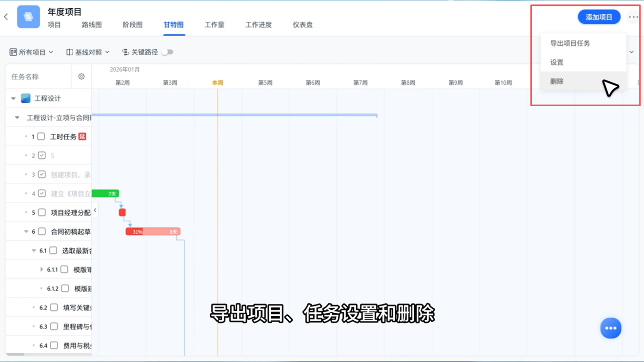The height and width of the screenshot is (362, 644).
Task: Click the 第8周 header
Action: pos(408,83)
